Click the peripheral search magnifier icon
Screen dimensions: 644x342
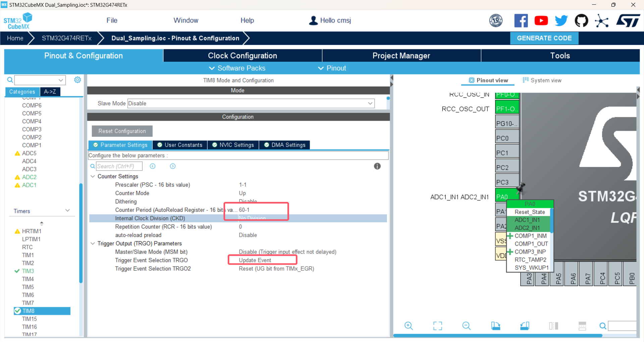tap(10, 80)
